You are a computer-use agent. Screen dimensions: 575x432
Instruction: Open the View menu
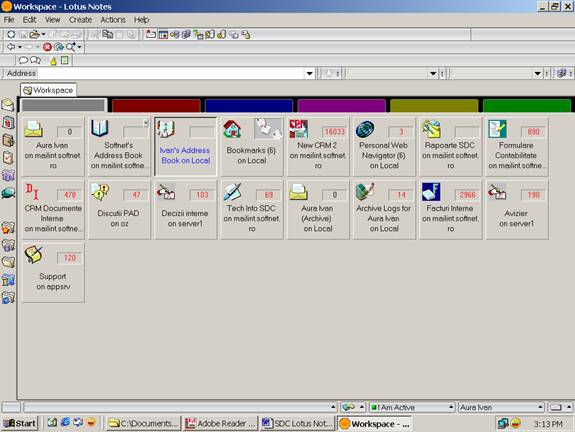(x=52, y=20)
